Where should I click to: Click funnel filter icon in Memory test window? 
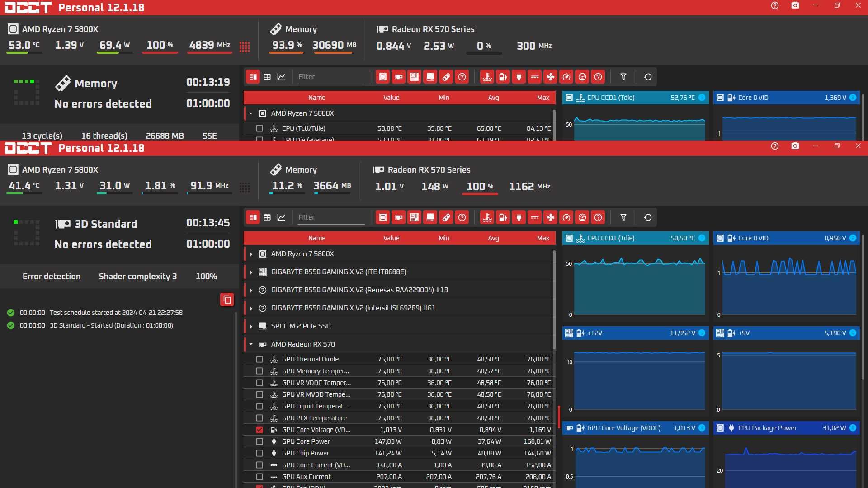(x=623, y=77)
